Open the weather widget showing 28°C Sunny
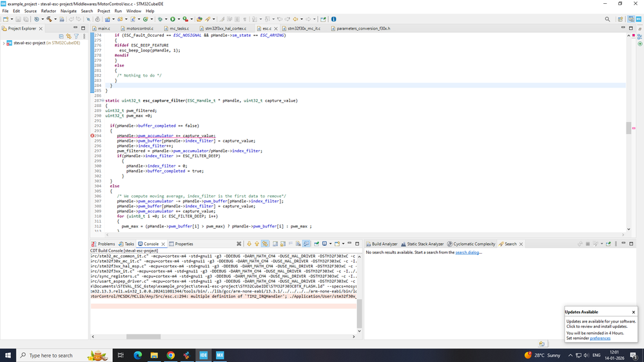Screen dimensions: 644x362 (542, 355)
